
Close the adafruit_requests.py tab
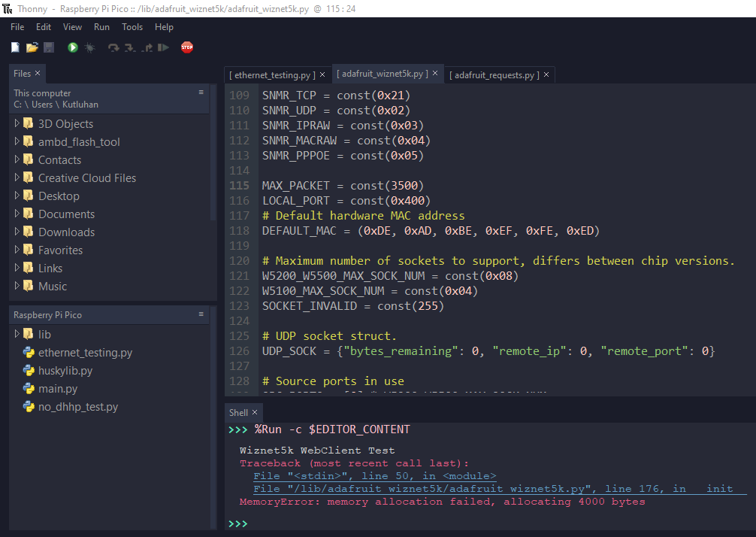pos(546,75)
